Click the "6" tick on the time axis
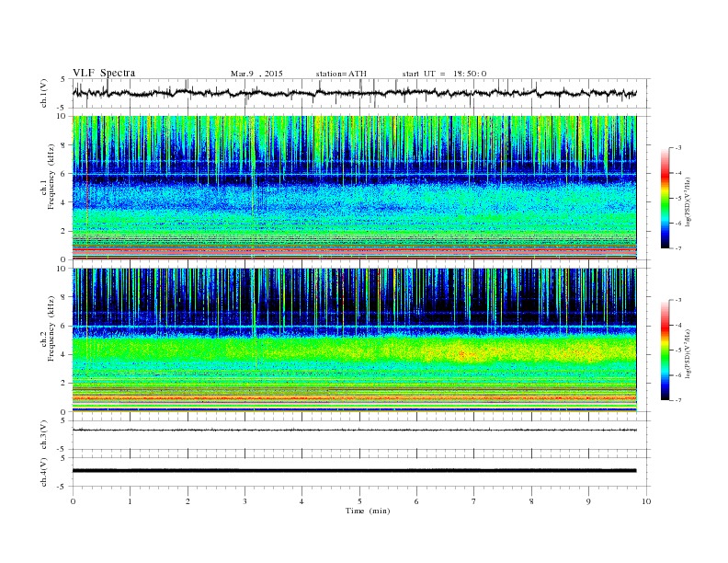 tap(416, 501)
